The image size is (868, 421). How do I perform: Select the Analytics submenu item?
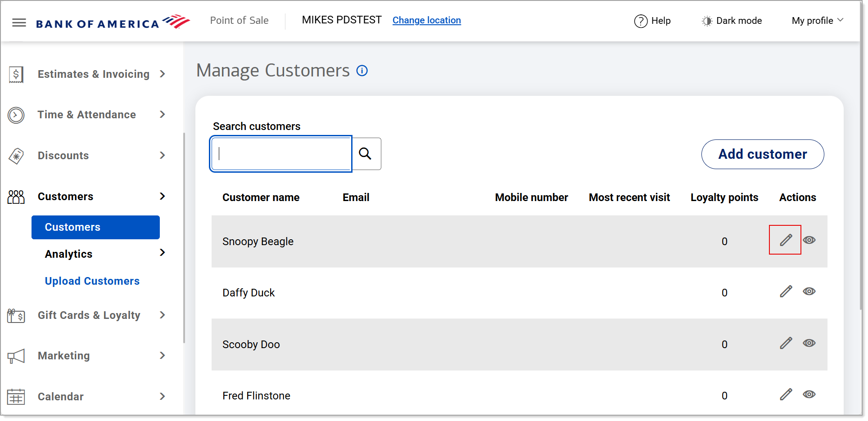(x=68, y=254)
